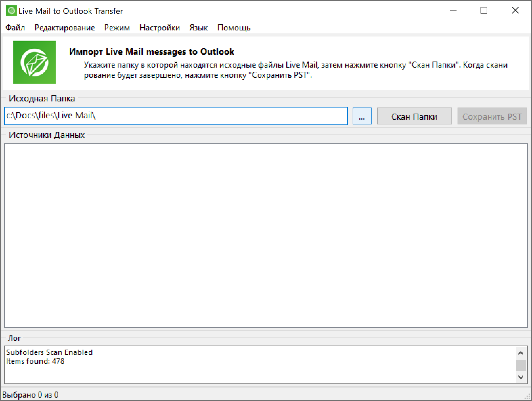
Task: Click the Скан Папки button
Action: tap(414, 116)
